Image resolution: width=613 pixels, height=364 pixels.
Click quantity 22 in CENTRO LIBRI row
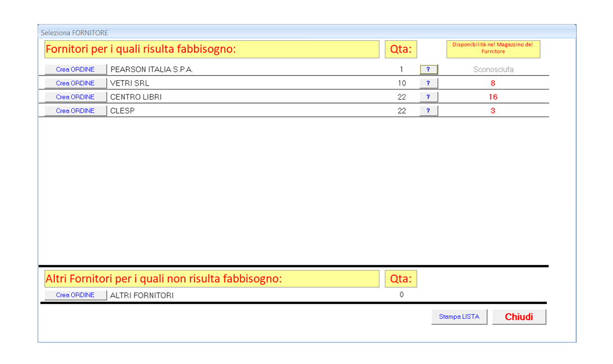click(x=402, y=97)
